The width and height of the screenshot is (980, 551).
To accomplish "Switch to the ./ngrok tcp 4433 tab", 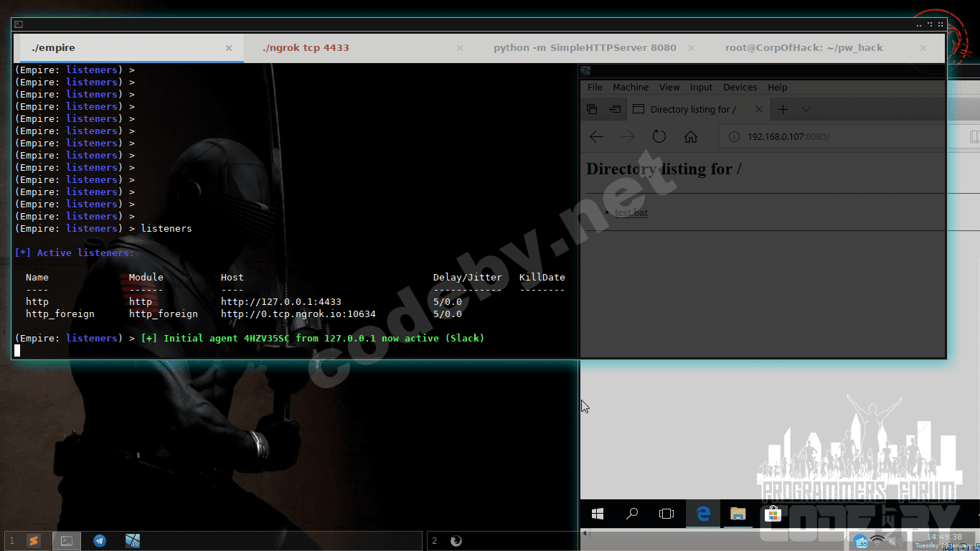I will point(358,48).
